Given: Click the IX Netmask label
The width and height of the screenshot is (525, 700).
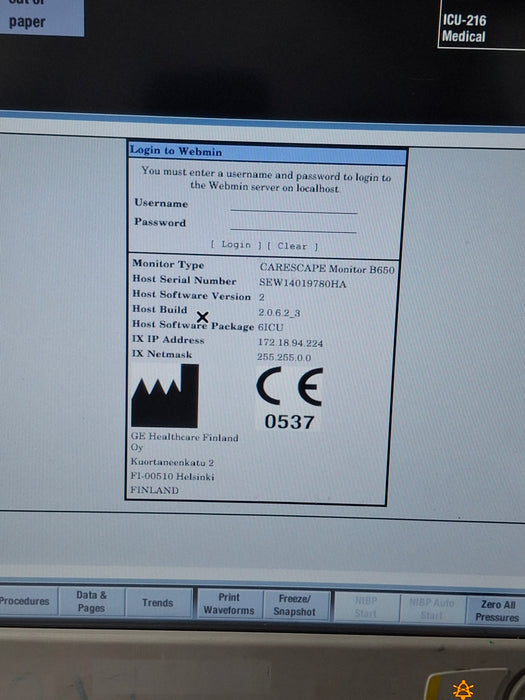Looking at the screenshot, I should (162, 354).
